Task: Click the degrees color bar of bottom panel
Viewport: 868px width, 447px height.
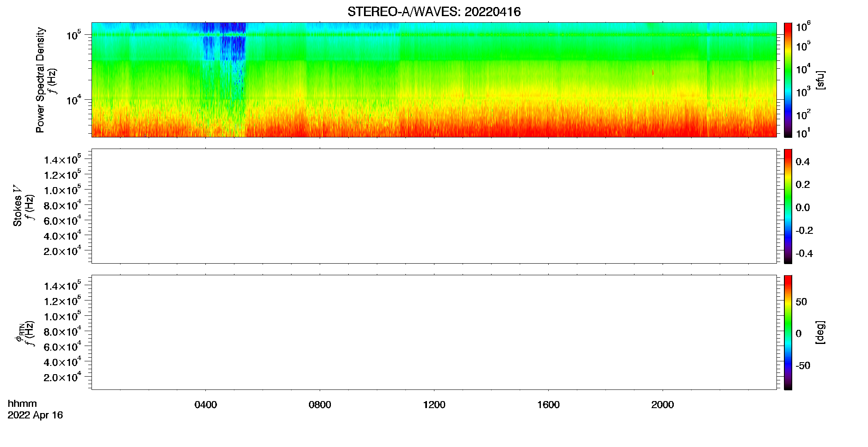Action: tap(788, 332)
